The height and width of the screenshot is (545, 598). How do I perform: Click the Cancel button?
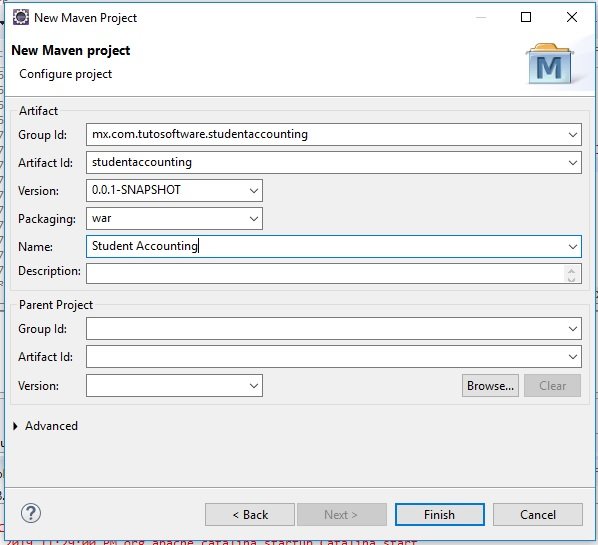point(538,514)
